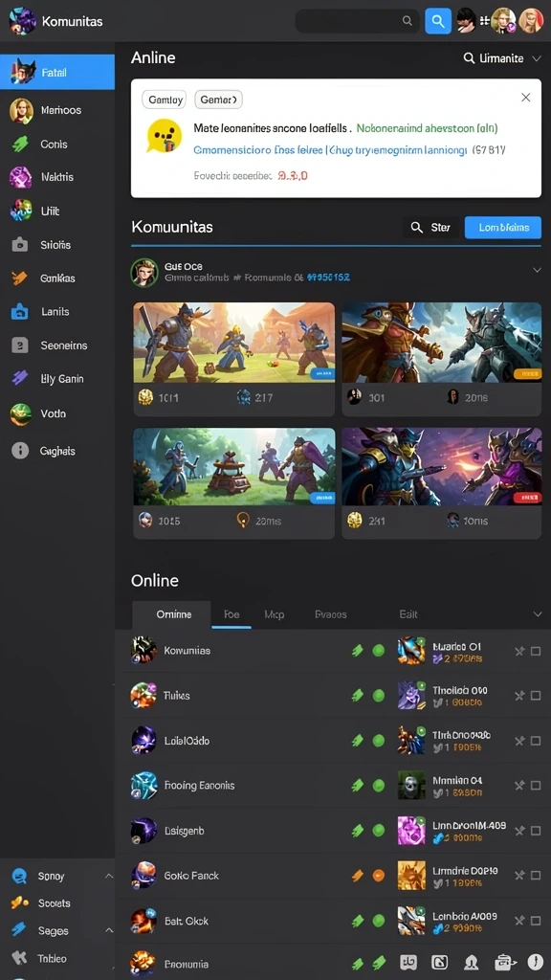Image resolution: width=551 pixels, height=980 pixels.
Task: Expand the chevron at tab bar end
Action: tap(538, 614)
